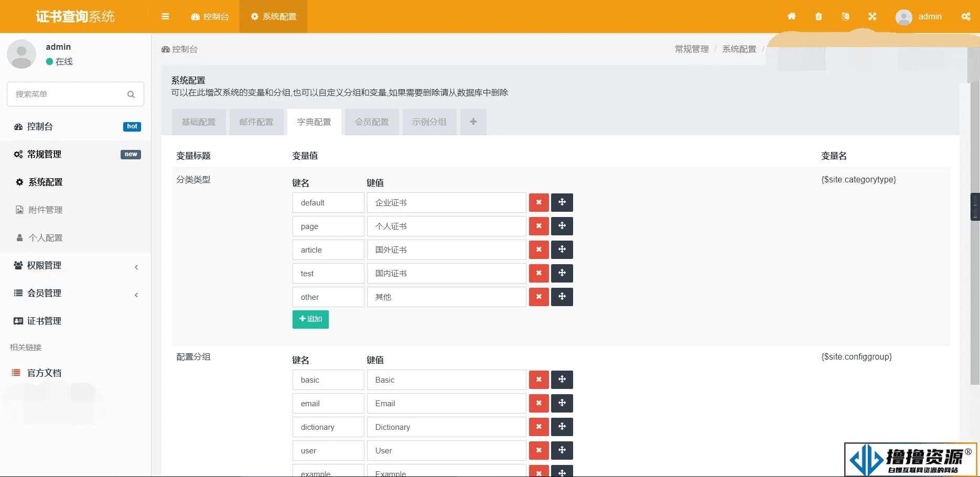Click the {$site.configgroup} variable name
Screen dimensions: 980x477
click(856, 357)
